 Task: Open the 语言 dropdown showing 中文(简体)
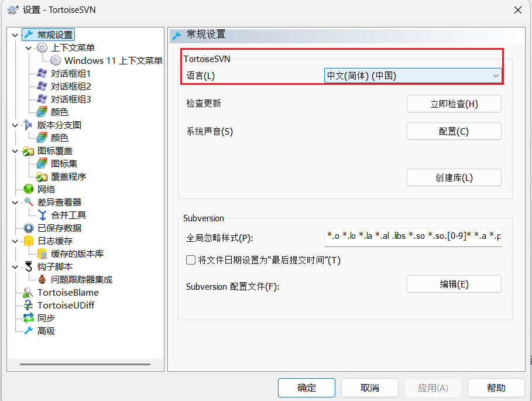click(x=413, y=76)
